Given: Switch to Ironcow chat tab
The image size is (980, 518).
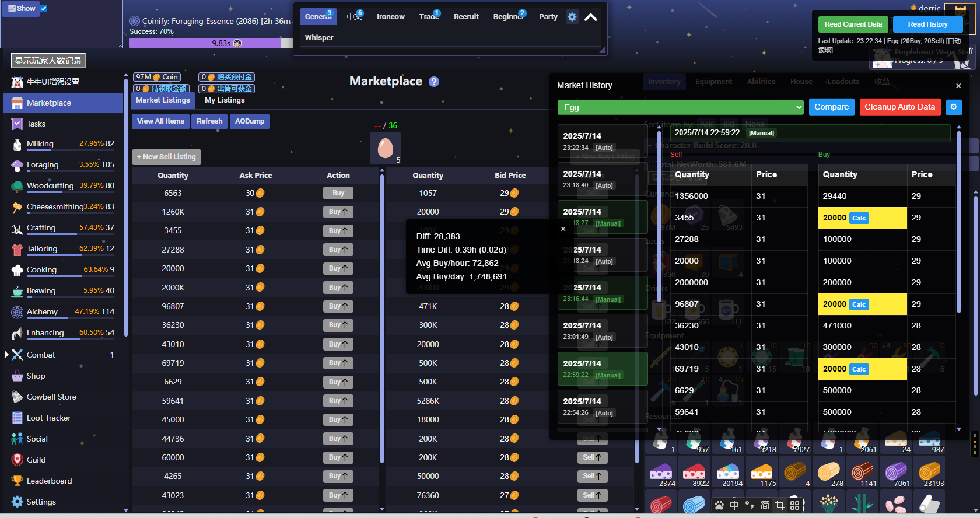Looking at the screenshot, I should point(391,16).
